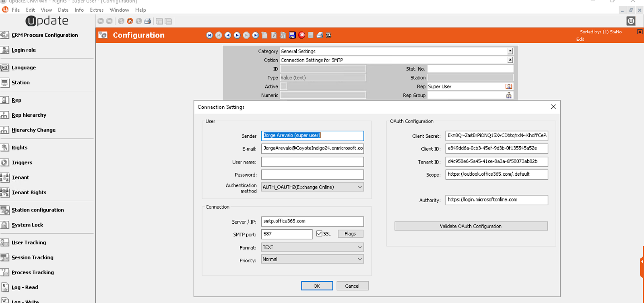Close the Connection Settings dialog

553,107
